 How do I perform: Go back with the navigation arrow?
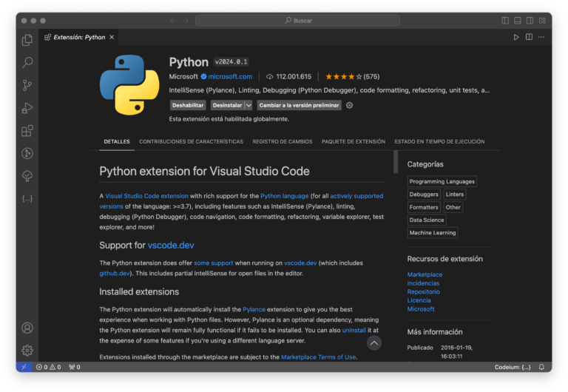coord(173,21)
